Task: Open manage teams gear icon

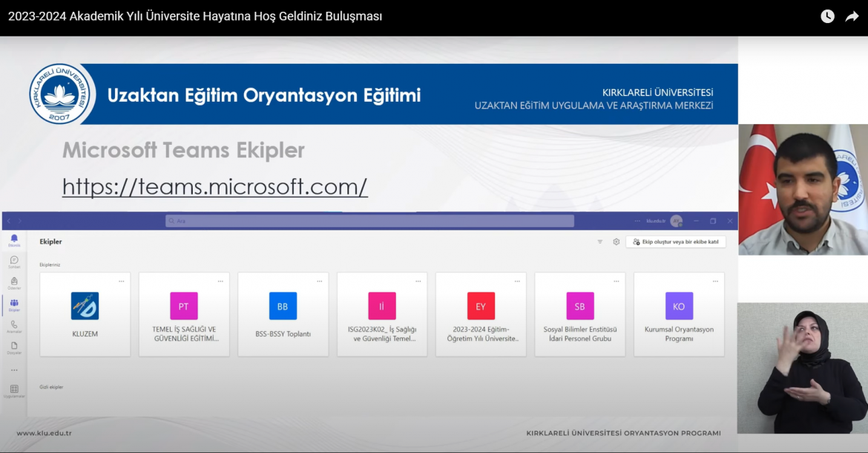Action: (616, 242)
